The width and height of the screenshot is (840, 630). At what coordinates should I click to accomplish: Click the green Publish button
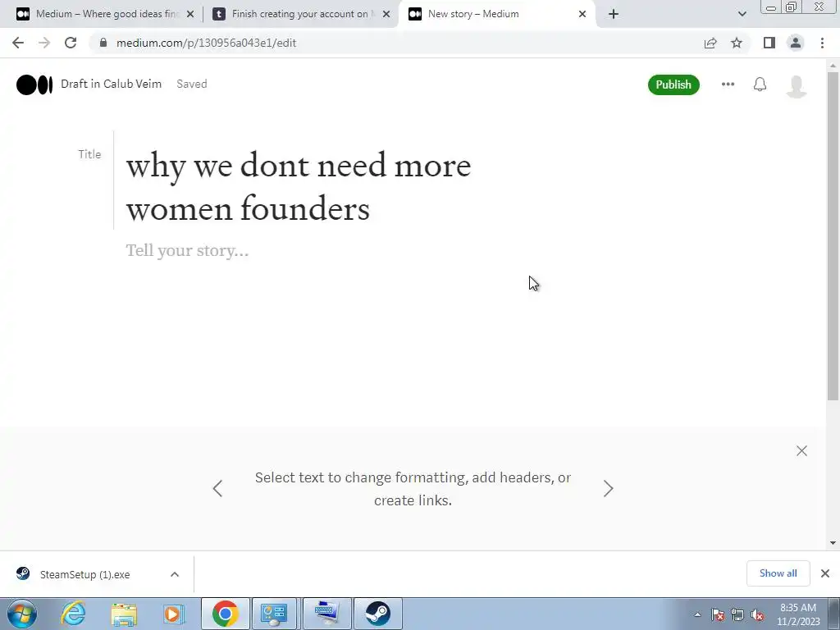(673, 84)
